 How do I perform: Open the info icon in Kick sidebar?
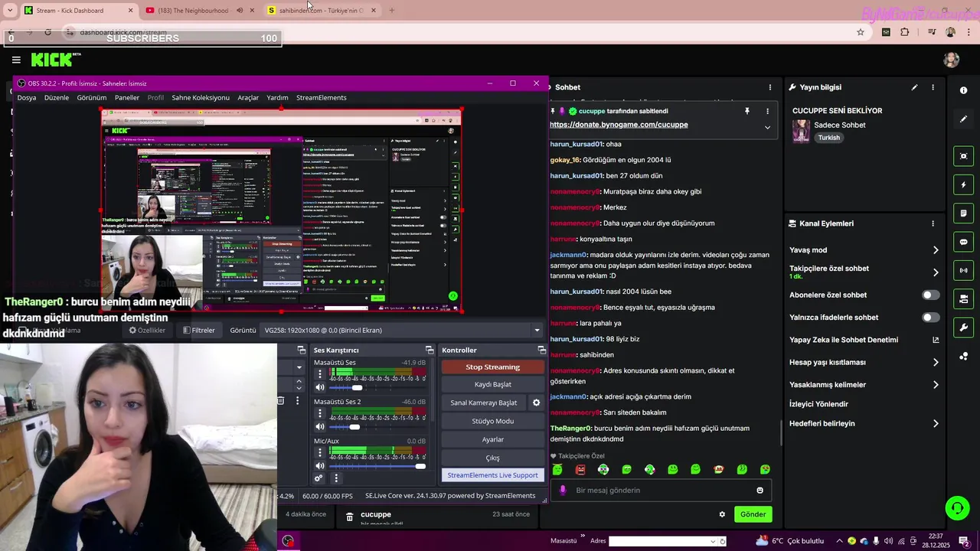(x=963, y=90)
